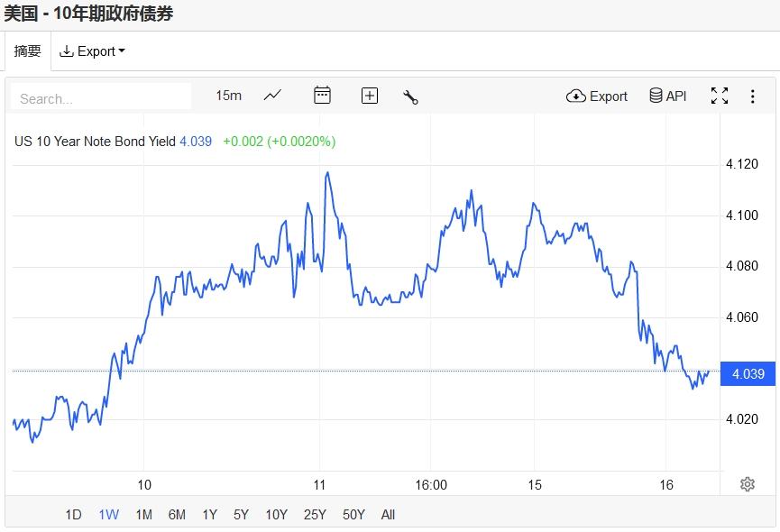780x532 pixels.
Task: Open the API database icon
Action: tap(668, 96)
